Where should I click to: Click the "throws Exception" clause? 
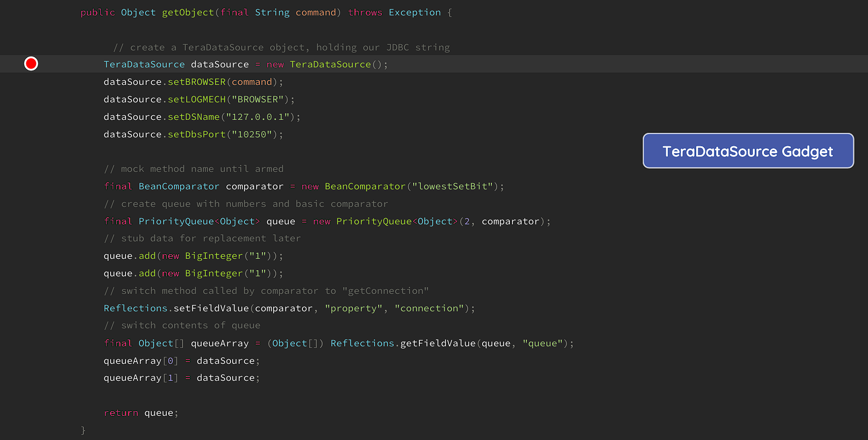point(395,12)
